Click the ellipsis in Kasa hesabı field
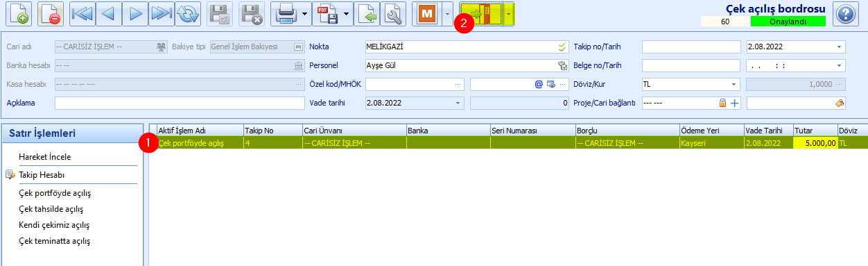 tap(298, 84)
